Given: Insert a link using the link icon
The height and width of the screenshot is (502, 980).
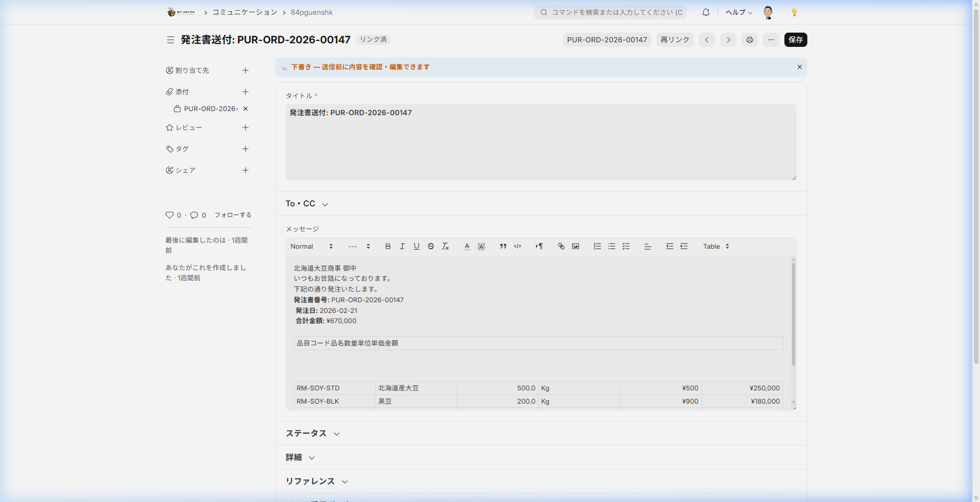Looking at the screenshot, I should click(x=561, y=246).
